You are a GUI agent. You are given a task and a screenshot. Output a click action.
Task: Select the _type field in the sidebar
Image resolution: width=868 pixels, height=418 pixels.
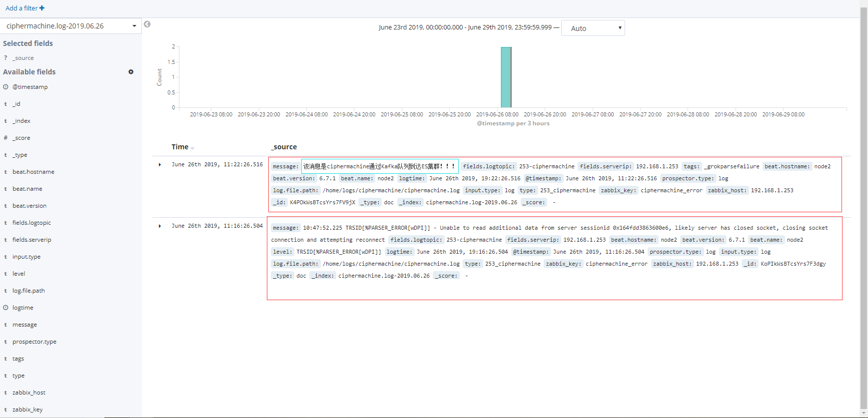tap(20, 155)
